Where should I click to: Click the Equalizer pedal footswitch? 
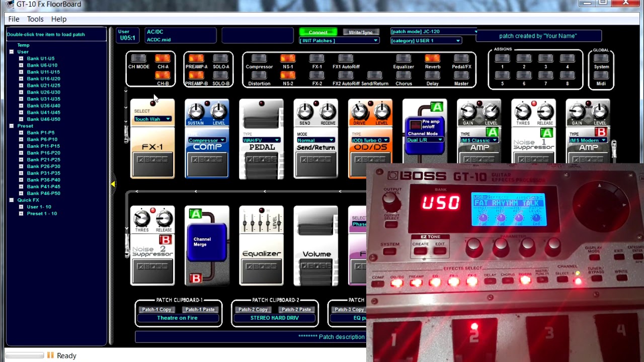coord(261,271)
